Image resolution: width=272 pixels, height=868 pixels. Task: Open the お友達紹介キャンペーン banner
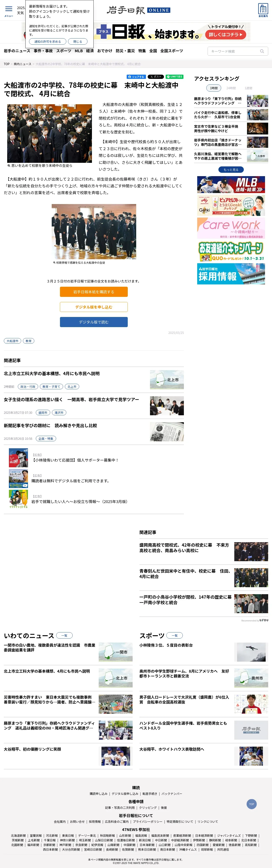click(231, 251)
